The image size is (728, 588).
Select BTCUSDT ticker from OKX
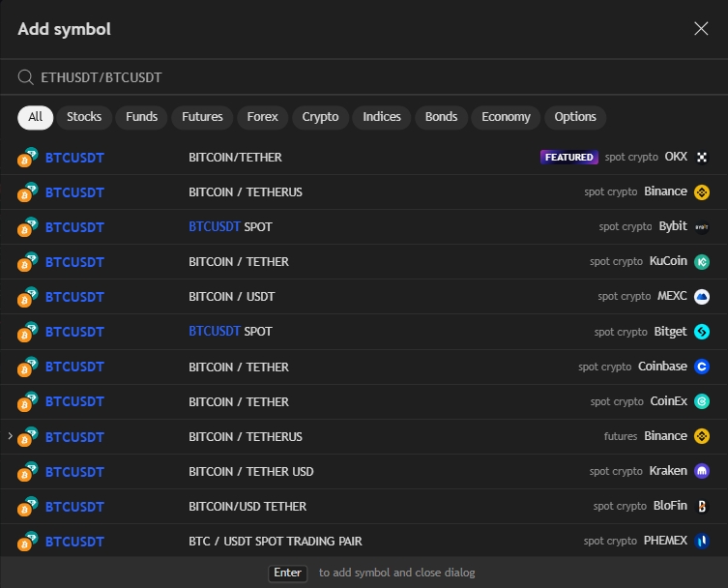(x=74, y=158)
